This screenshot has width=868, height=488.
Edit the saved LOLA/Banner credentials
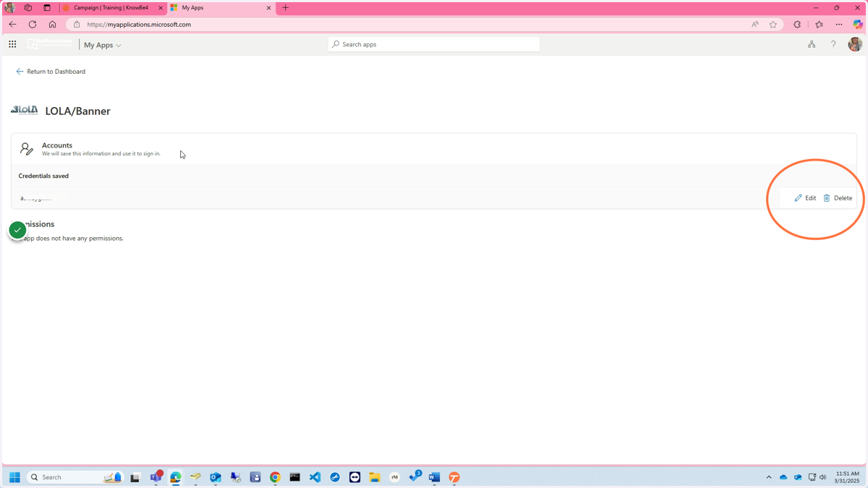[x=805, y=198]
